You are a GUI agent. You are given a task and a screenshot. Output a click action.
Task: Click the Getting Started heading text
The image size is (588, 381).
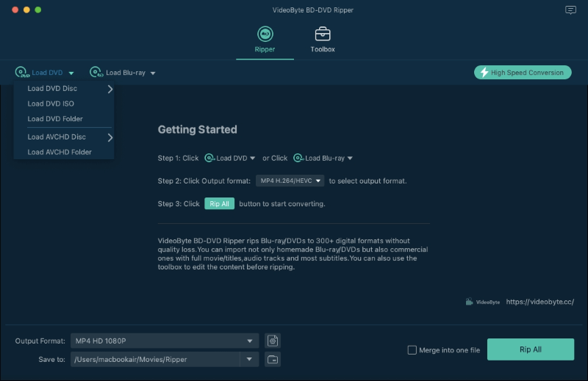197,130
